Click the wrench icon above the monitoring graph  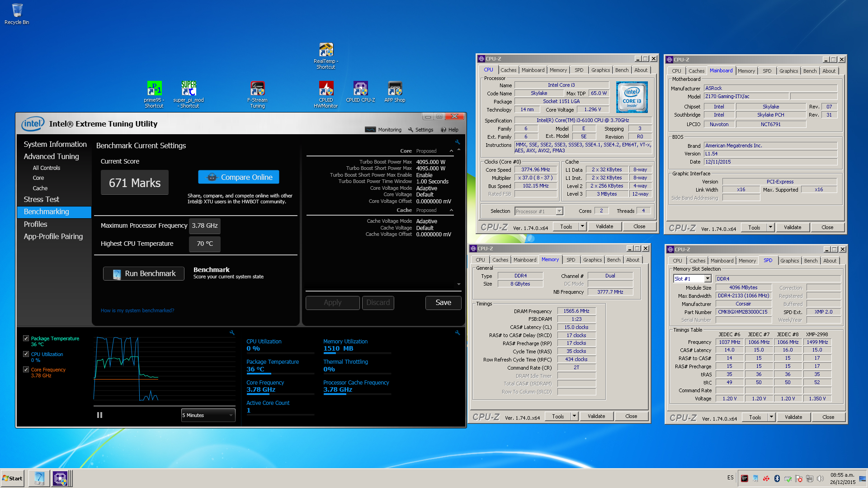click(232, 333)
